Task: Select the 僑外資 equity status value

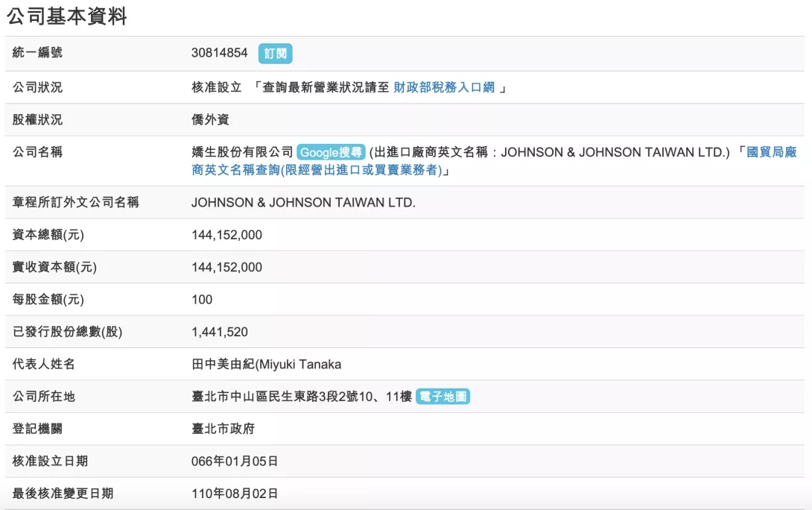Action: 210,120
